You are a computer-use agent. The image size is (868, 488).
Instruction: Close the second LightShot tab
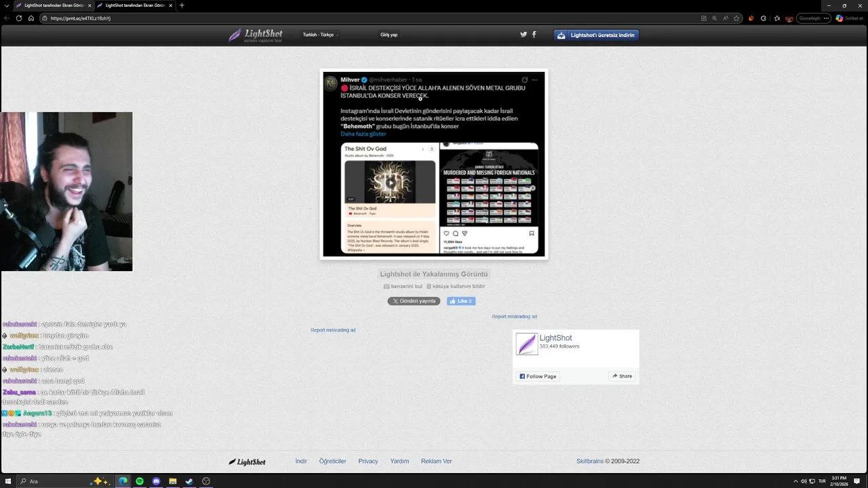(171, 5)
